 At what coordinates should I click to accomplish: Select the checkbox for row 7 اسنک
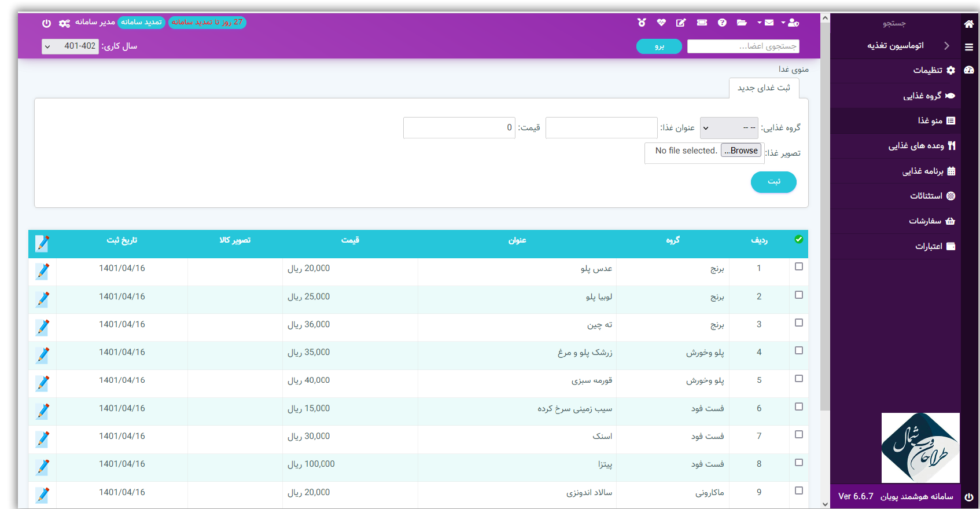click(798, 434)
